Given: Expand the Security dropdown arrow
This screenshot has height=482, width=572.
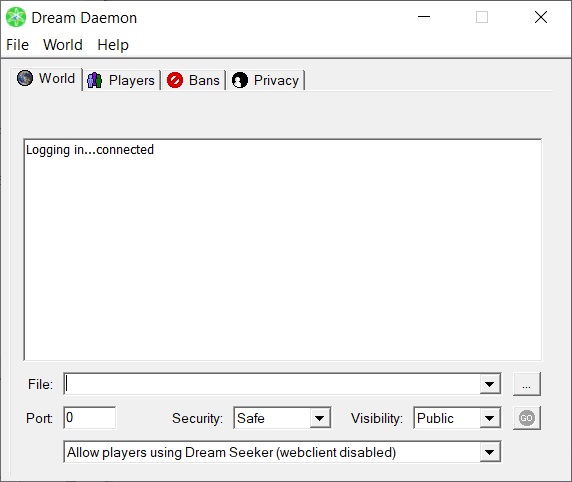Looking at the screenshot, I should click(320, 418).
